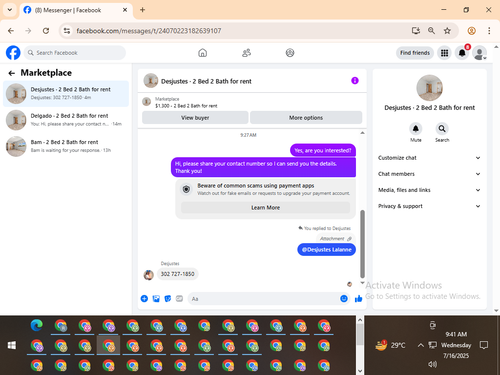Go back using the Marketplace back arrow
Image resolution: width=500 pixels, height=375 pixels.
[x=12, y=73]
